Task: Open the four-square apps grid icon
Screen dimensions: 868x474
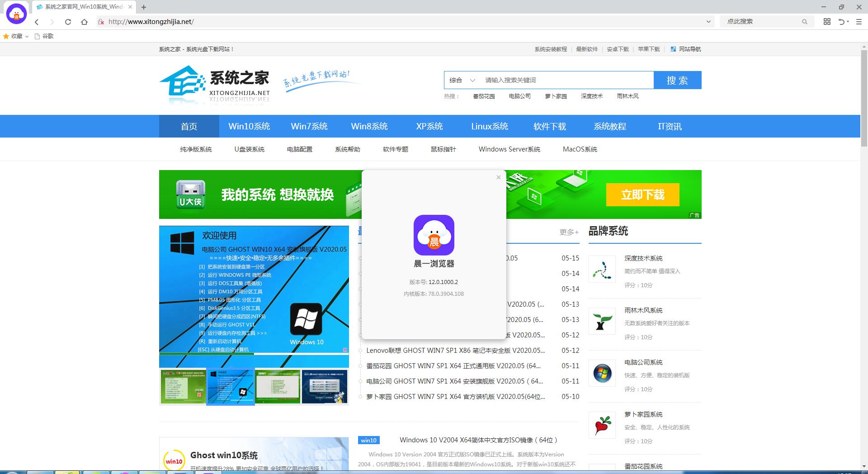Action: point(827,21)
